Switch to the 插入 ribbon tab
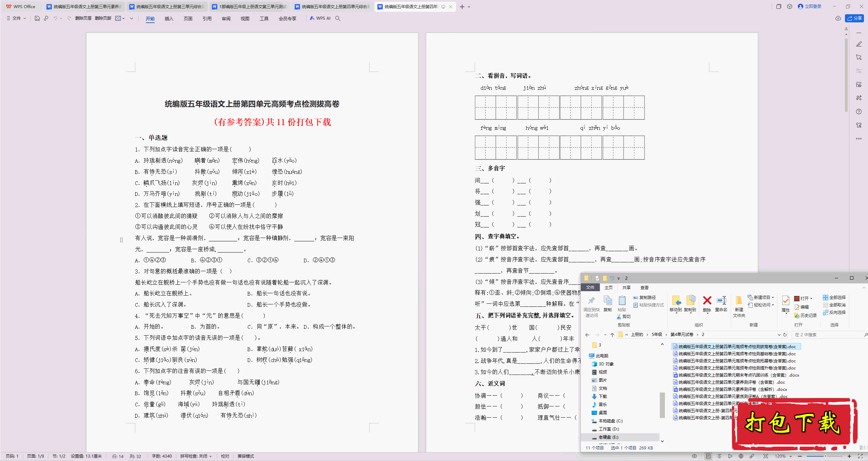 [169, 19]
